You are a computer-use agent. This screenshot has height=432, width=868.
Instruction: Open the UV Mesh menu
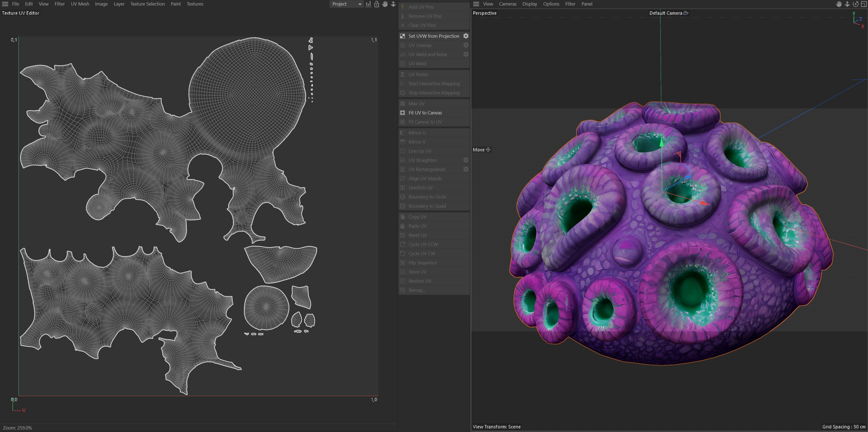pyautogui.click(x=80, y=4)
